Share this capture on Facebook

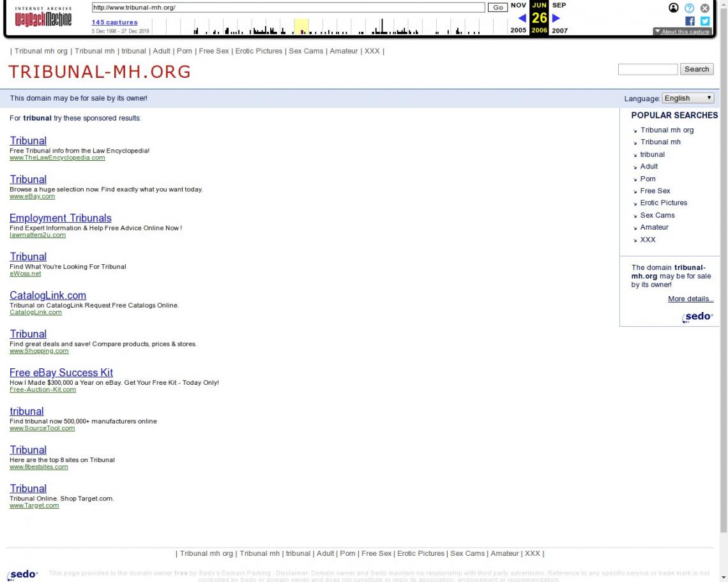pos(690,21)
